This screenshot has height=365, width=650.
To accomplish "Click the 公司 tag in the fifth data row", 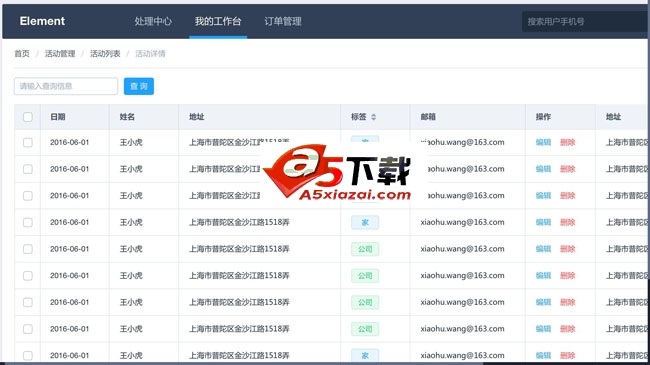I will tap(365, 249).
